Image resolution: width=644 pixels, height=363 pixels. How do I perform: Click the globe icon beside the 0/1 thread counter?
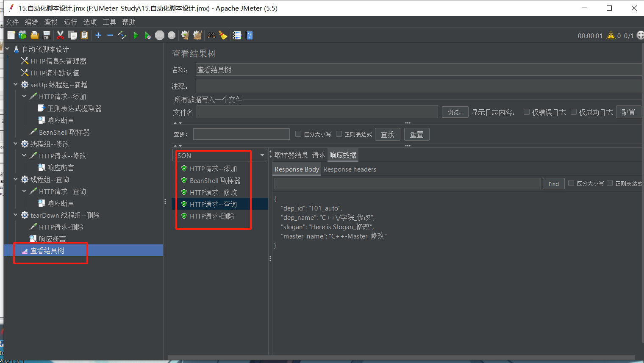[x=640, y=35]
